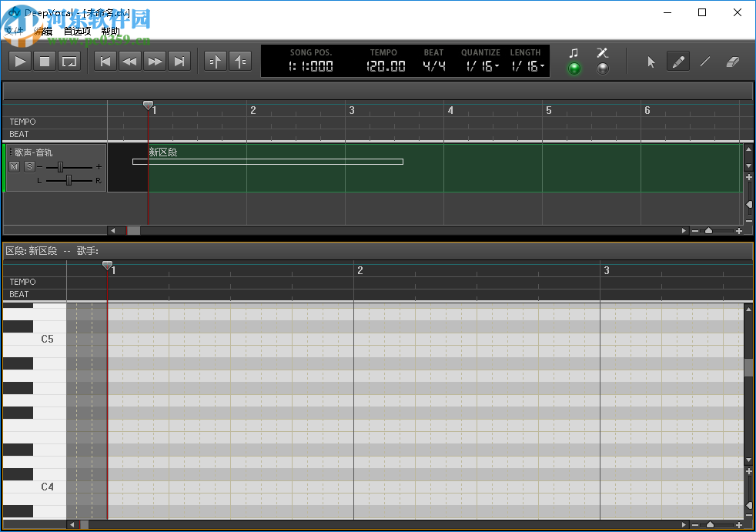
Task: Pick the Eraser tool
Action: (732, 61)
